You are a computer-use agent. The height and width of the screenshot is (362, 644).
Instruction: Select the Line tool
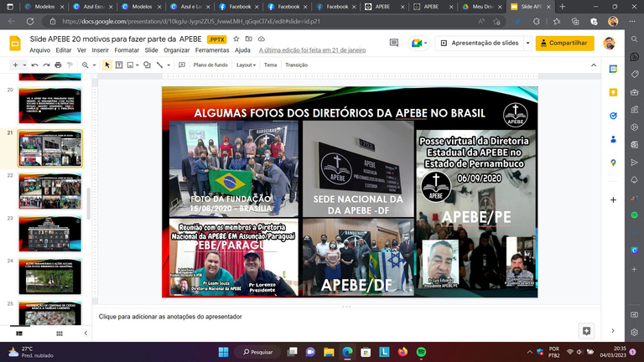point(159,65)
